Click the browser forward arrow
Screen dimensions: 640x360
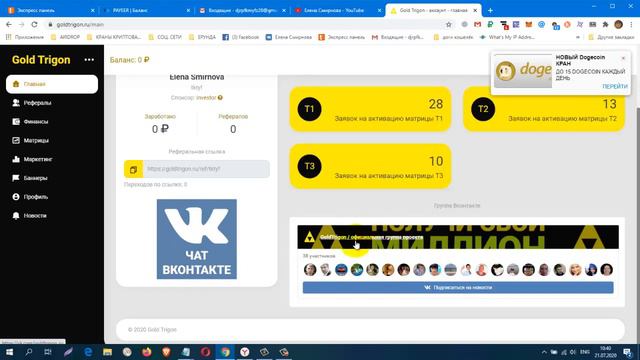tap(22, 24)
